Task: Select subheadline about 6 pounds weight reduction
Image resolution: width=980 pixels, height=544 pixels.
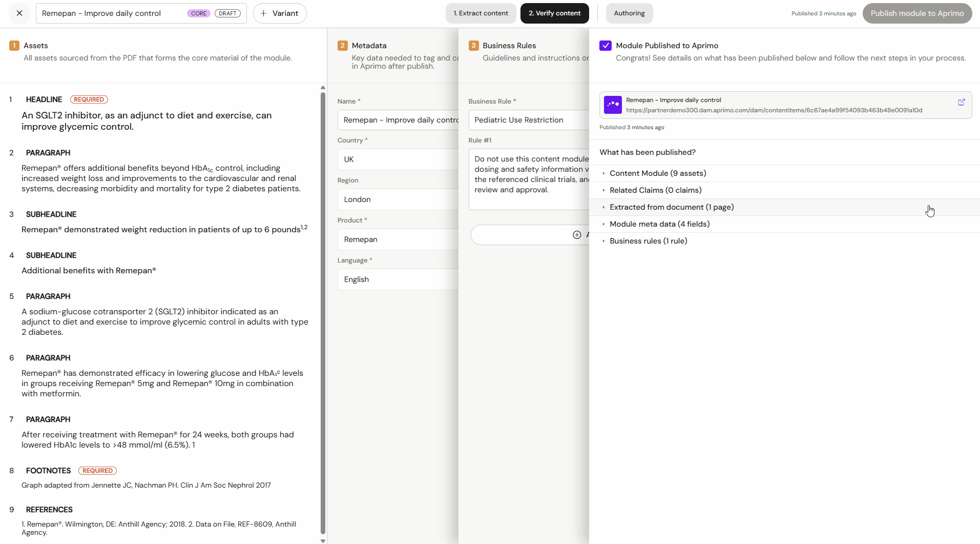Action: pyautogui.click(x=164, y=229)
